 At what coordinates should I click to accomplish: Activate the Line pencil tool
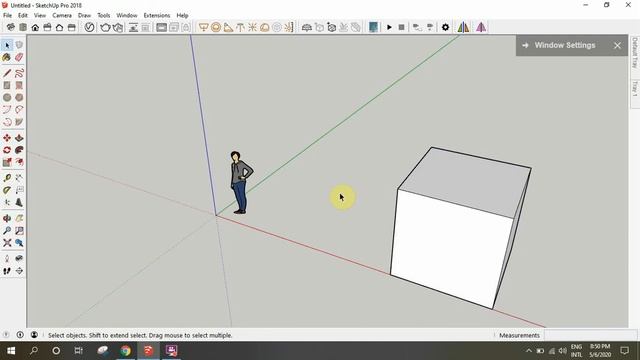point(7,73)
